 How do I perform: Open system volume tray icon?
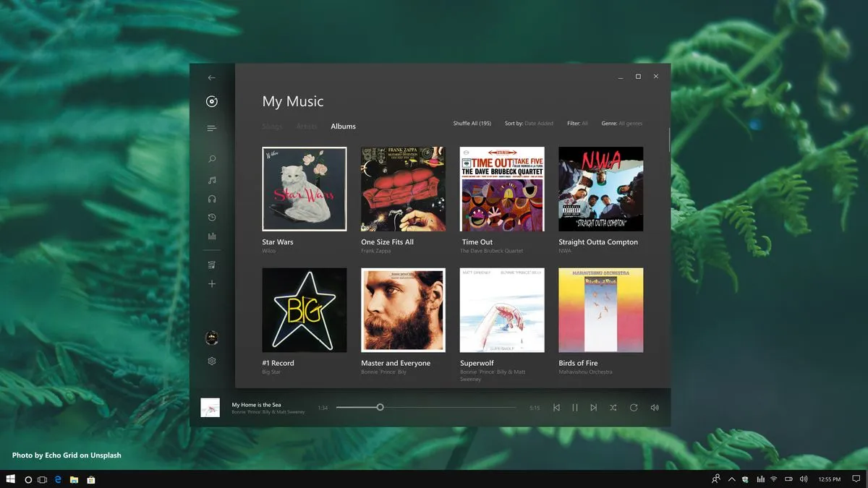click(804, 479)
